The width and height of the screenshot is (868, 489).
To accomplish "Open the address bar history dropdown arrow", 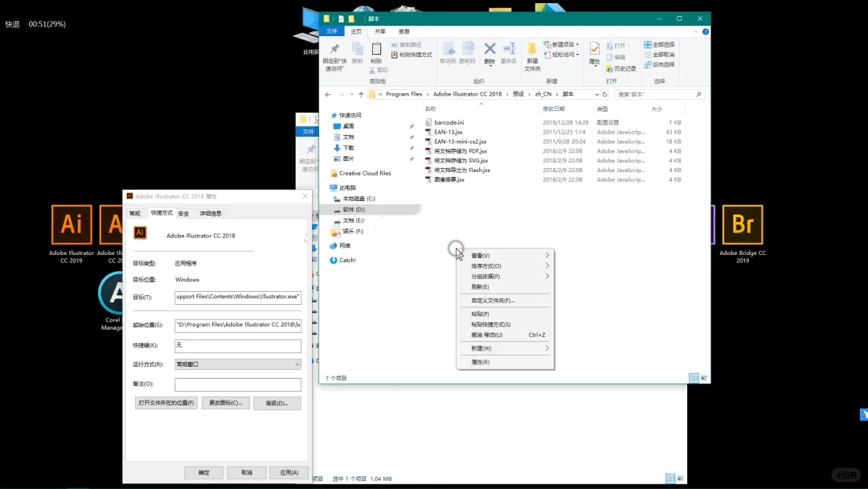I will 596,94.
